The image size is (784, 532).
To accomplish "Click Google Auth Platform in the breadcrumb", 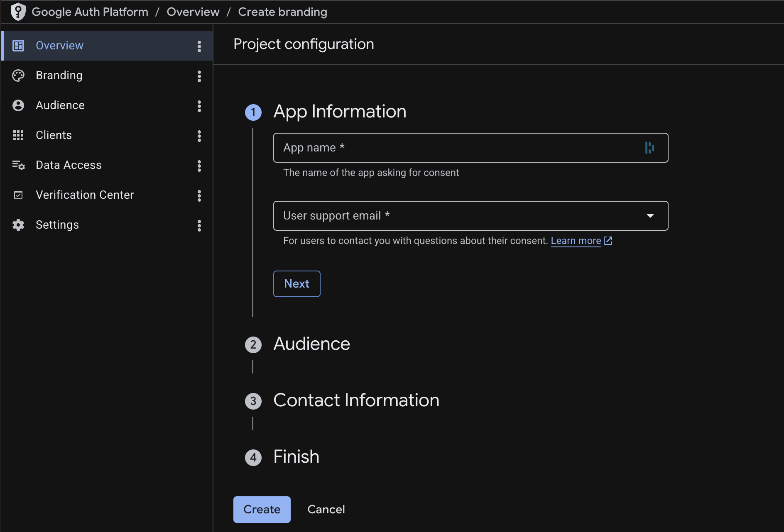I will pyautogui.click(x=90, y=12).
